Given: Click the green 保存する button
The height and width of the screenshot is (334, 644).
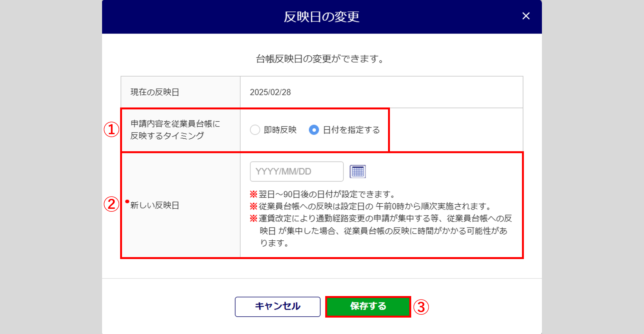Looking at the screenshot, I should (x=368, y=307).
